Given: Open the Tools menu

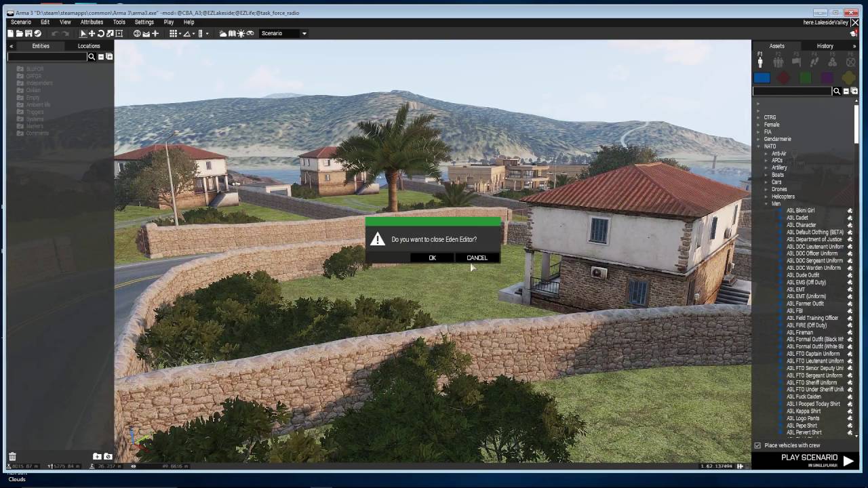Looking at the screenshot, I should 119,22.
